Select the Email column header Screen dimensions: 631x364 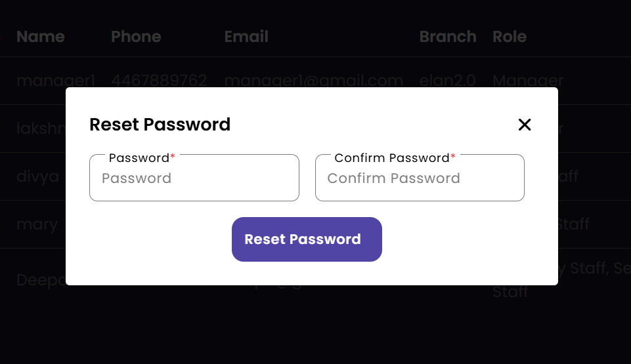[x=246, y=37]
